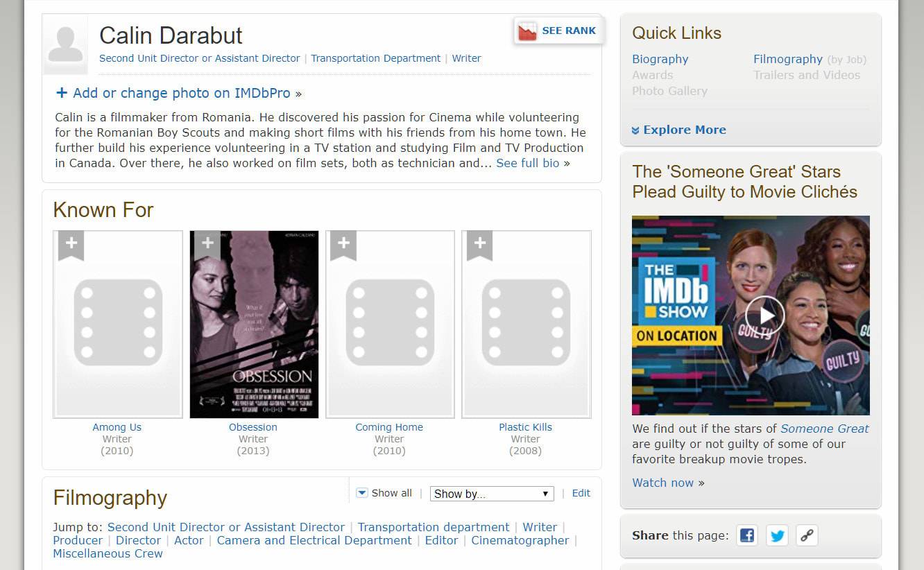Add Coming Home to watchlist

343,245
